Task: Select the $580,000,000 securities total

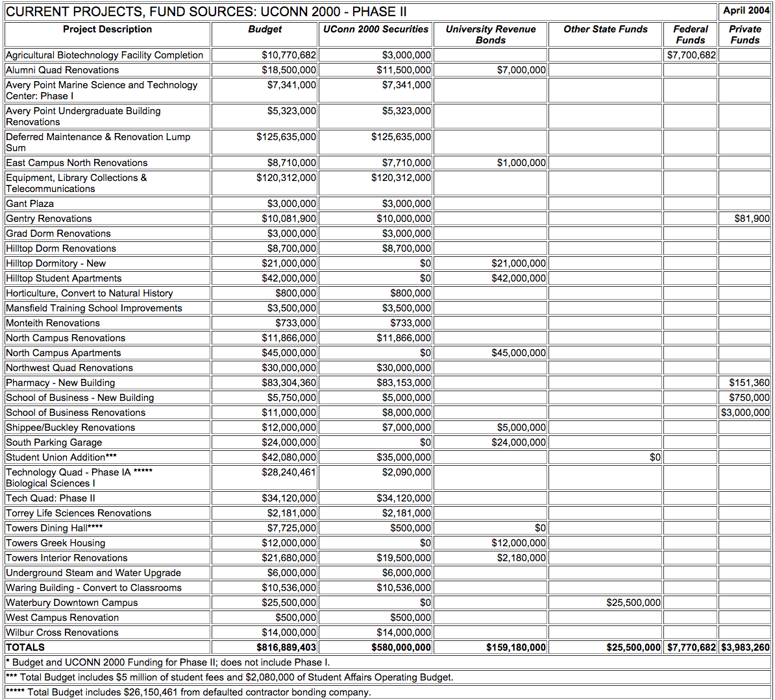Action: pos(400,647)
